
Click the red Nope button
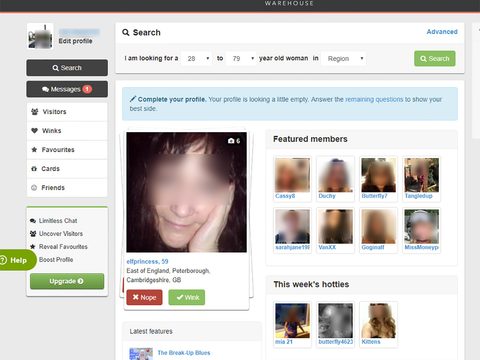point(144,297)
